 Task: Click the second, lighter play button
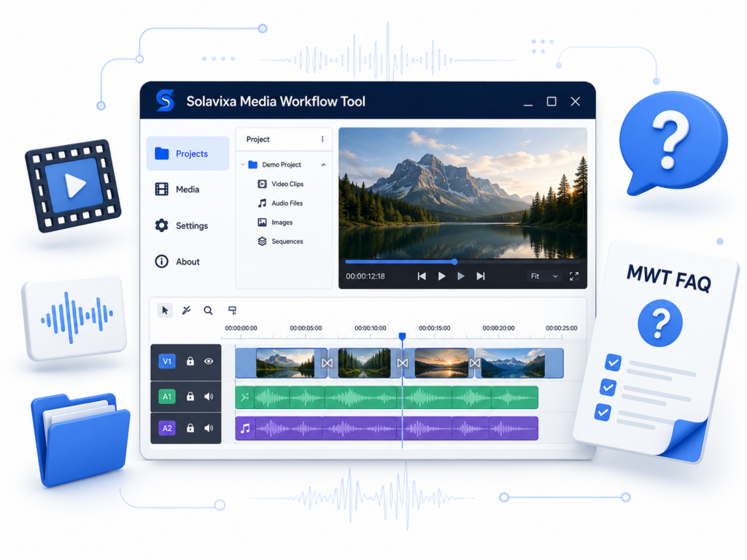click(x=461, y=276)
